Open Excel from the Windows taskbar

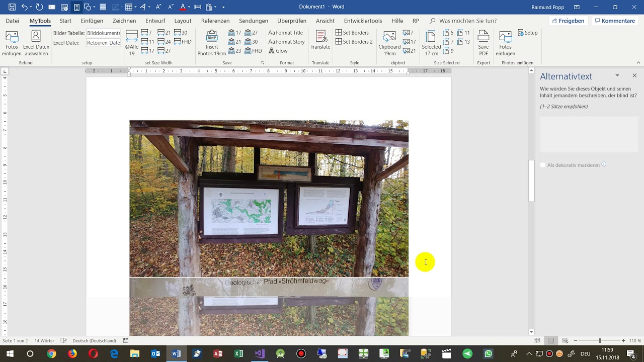[238, 353]
